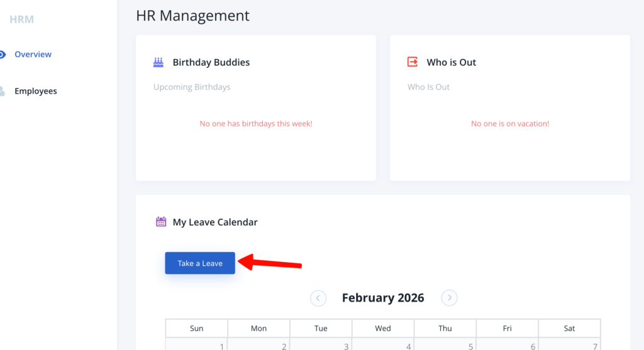Click the Who is Out exit icon

[x=413, y=62]
